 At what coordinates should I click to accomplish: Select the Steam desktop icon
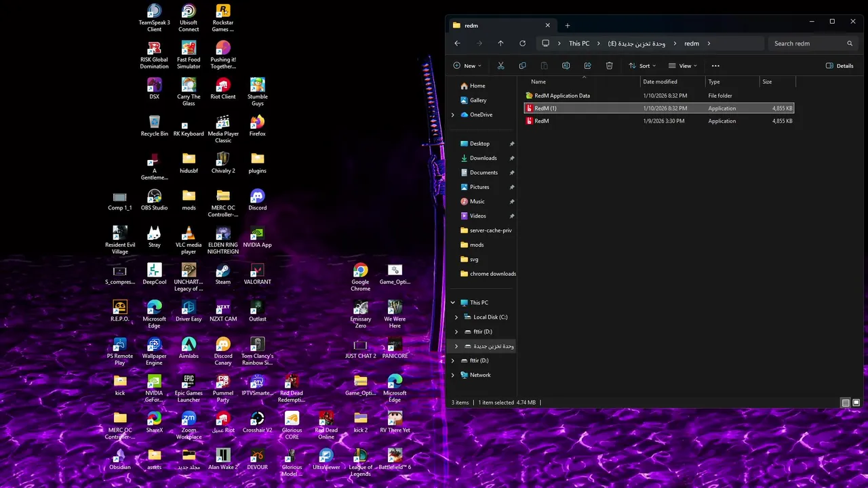pos(222,273)
